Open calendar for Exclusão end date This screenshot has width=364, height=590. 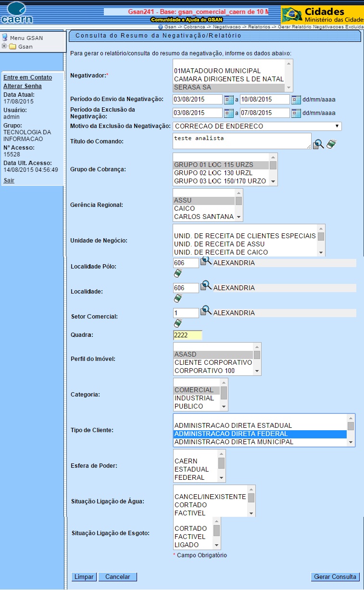[296, 113]
